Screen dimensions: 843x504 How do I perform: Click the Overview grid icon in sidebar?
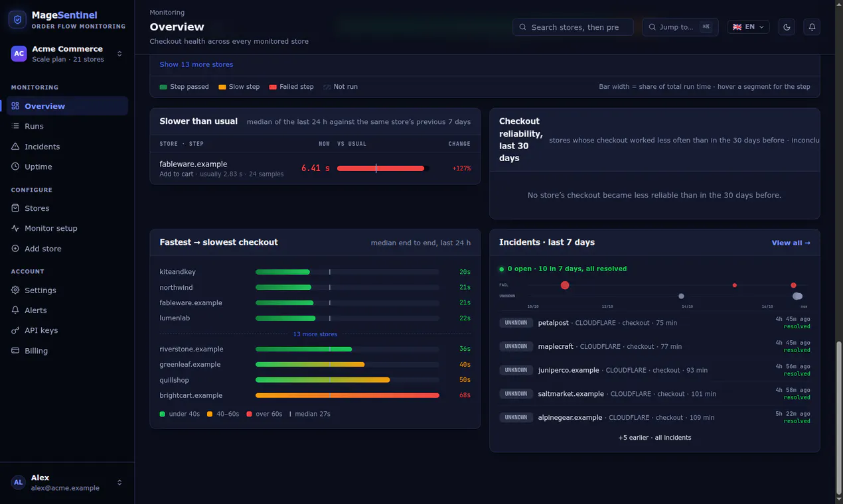point(15,106)
